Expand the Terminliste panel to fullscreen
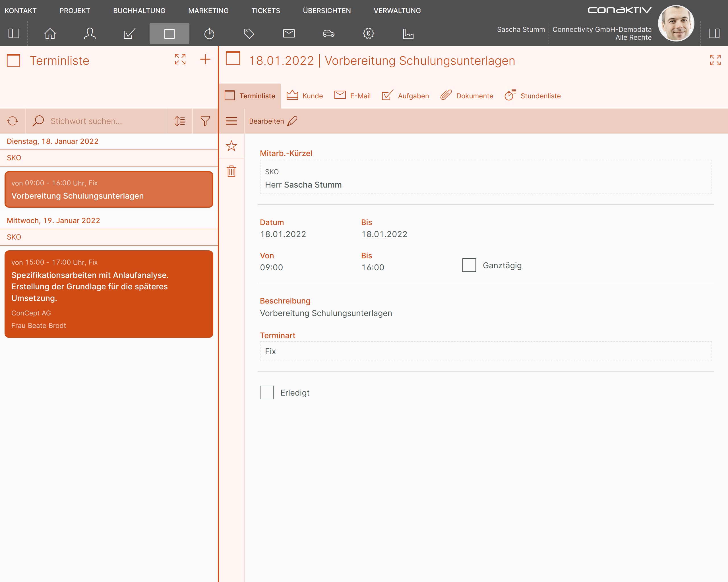The image size is (728, 582). point(180,59)
